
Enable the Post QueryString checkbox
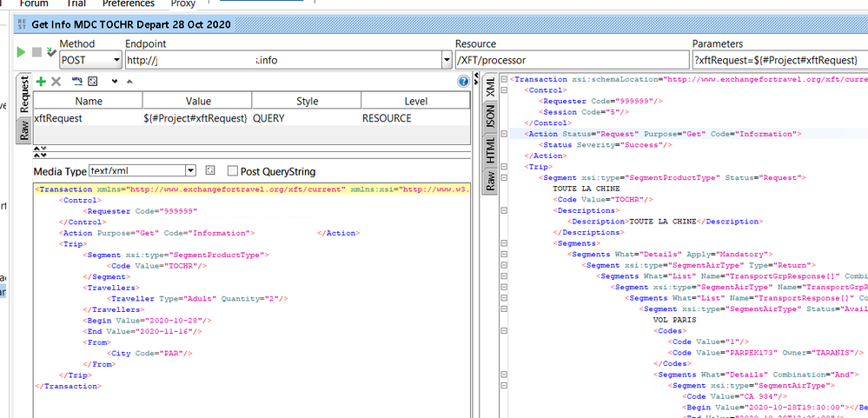(233, 171)
